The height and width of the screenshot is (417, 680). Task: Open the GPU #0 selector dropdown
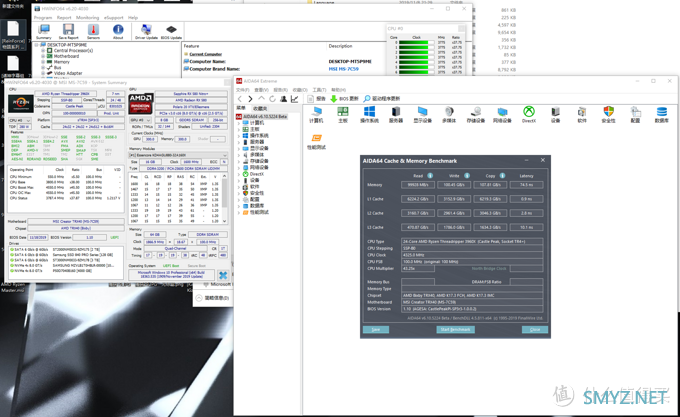[141, 120]
